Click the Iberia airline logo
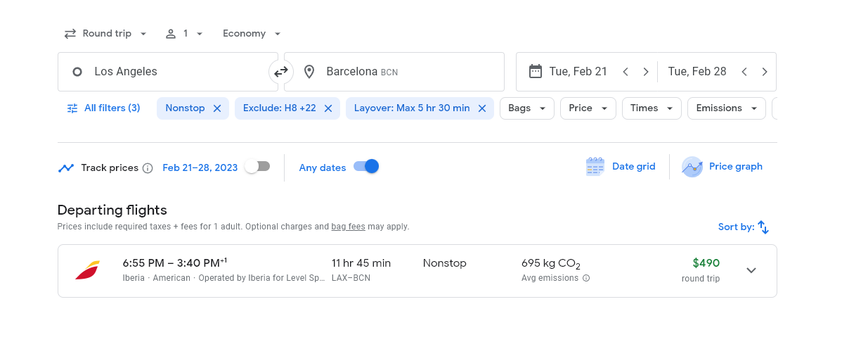This screenshot has height=354, width=868. (x=88, y=271)
